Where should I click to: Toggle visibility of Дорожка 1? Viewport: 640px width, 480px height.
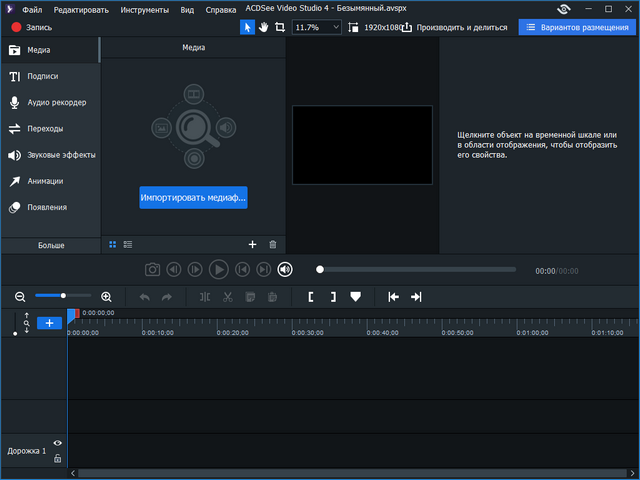click(57, 443)
